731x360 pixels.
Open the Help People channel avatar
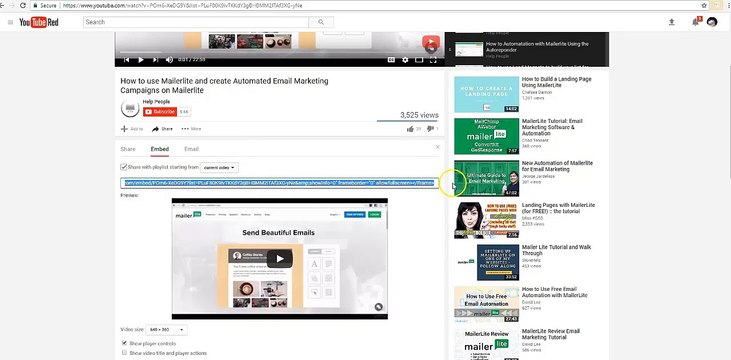click(130, 108)
